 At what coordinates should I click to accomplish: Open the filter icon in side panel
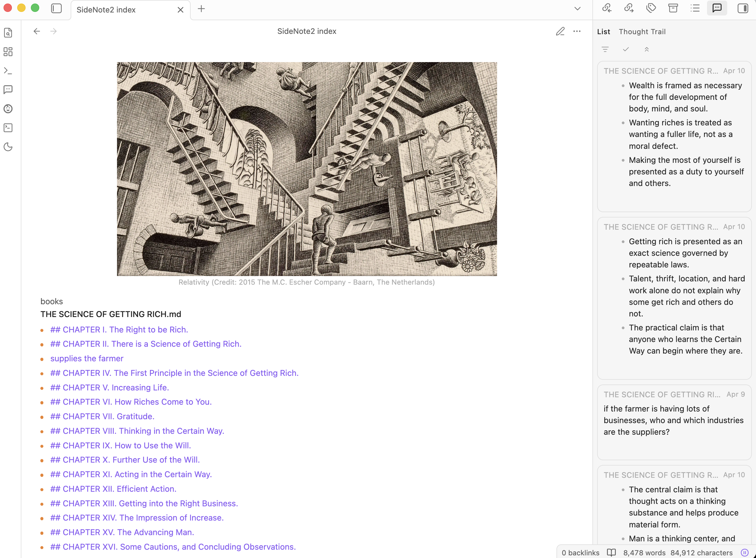605,49
